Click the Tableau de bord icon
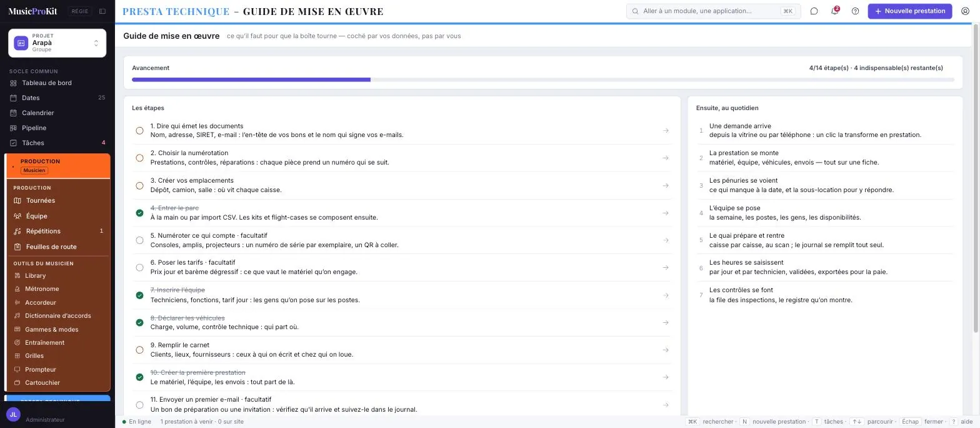This screenshot has height=428, width=980. [13, 83]
